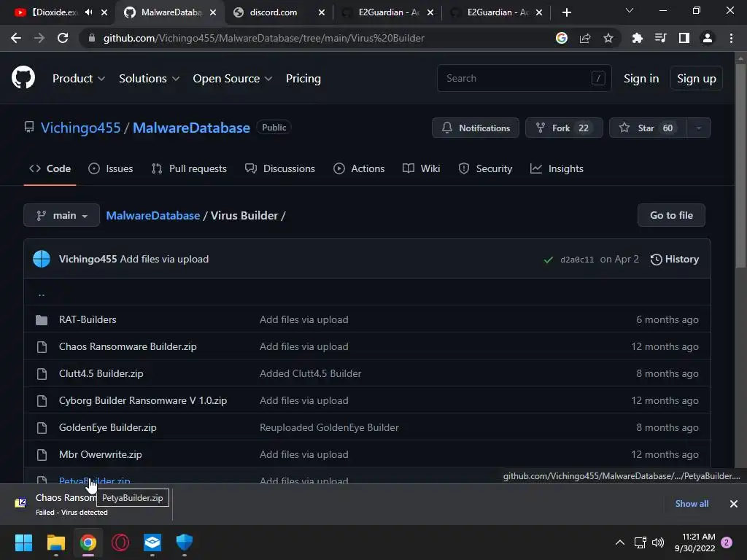The image size is (747, 560).
Task: Open media controls in toolbar
Action: coord(661,38)
